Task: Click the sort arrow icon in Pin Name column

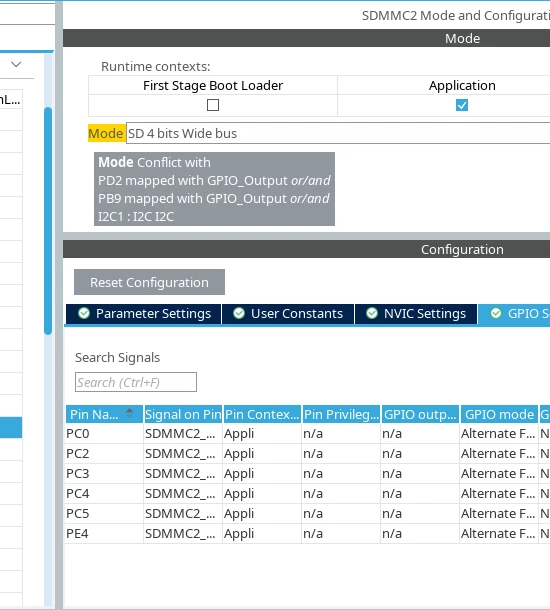Action: click(129, 413)
